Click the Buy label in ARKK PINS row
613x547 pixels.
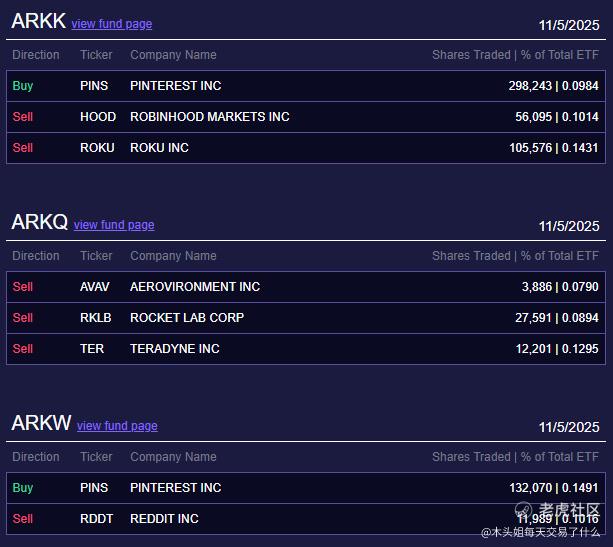tap(23, 86)
